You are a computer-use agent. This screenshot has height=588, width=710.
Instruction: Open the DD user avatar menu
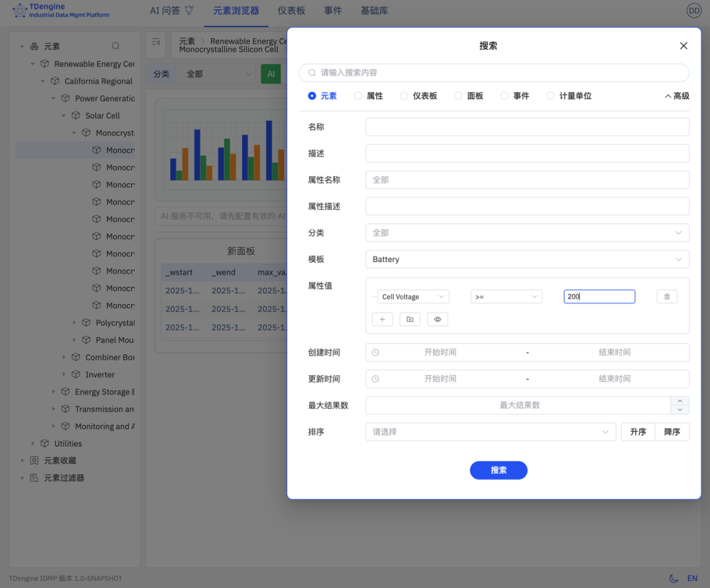tap(694, 11)
